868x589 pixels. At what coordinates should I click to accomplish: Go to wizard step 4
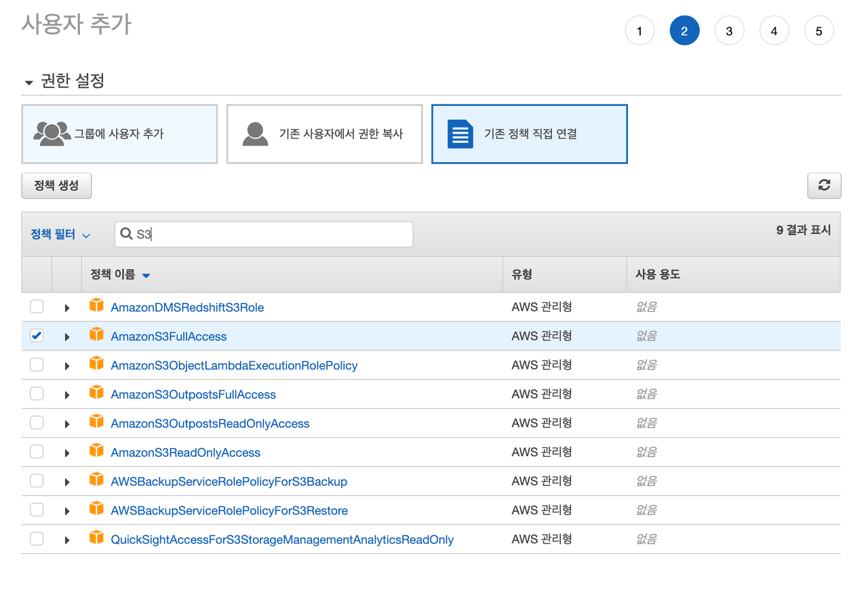pyautogui.click(x=774, y=31)
